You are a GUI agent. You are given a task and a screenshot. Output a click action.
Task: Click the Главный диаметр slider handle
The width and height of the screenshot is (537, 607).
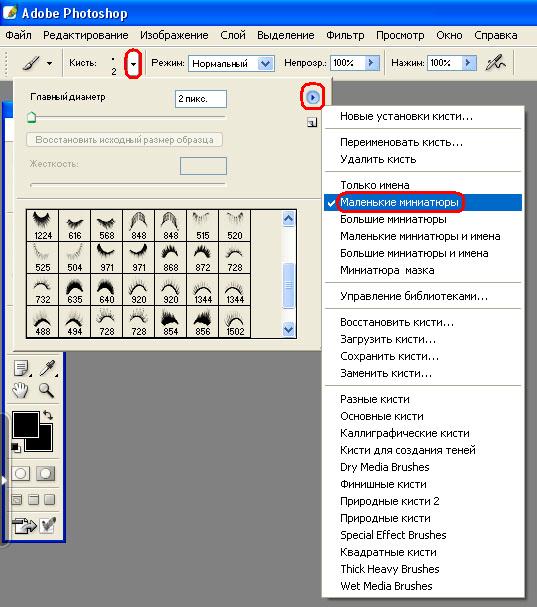[32, 117]
